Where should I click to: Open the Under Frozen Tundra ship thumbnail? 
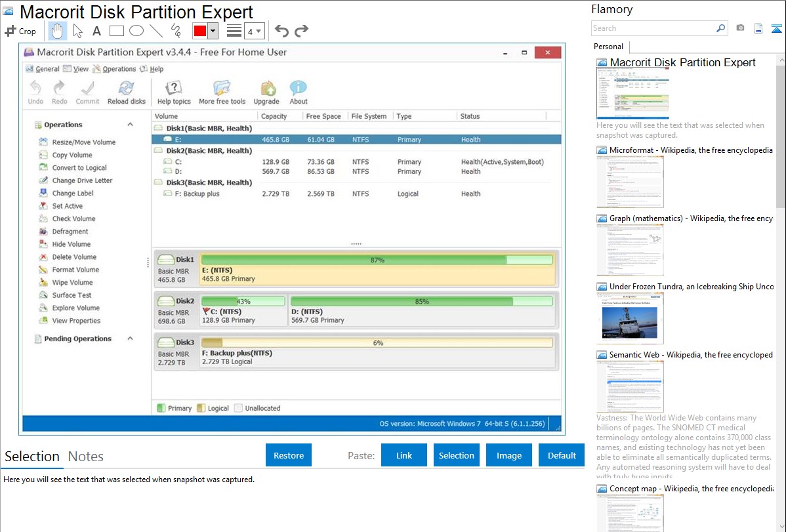point(630,319)
